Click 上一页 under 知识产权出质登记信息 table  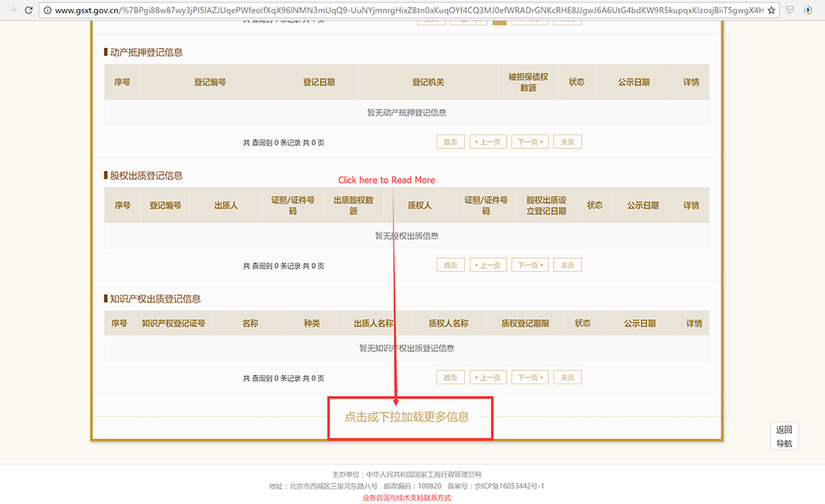click(x=488, y=378)
